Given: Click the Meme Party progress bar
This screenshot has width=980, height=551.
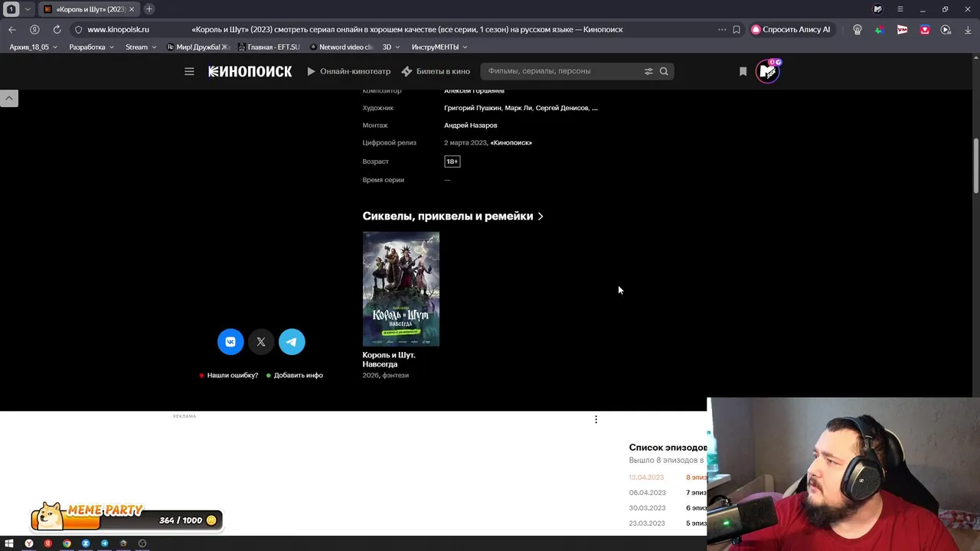Looking at the screenshot, I should tap(126, 520).
